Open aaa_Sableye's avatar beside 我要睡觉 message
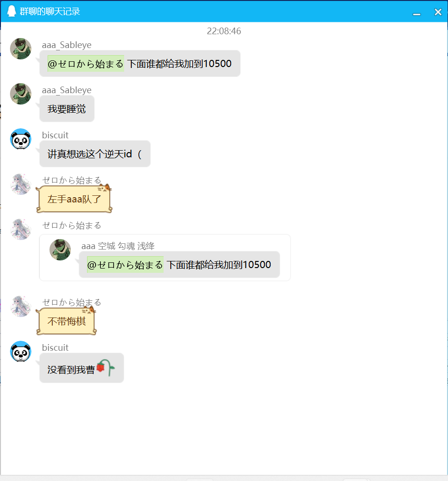This screenshot has width=448, height=481. point(20,94)
